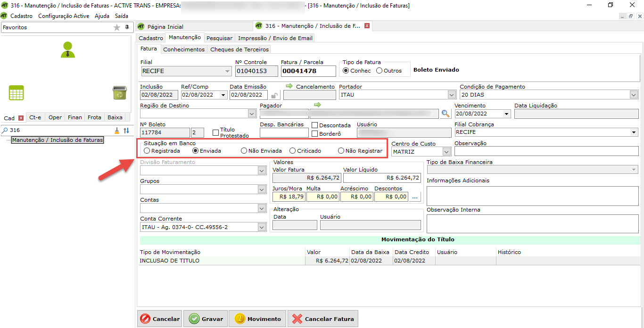Switch to the Impressão / Envio de Email tab
The height and width of the screenshot is (328, 644).
275,38
